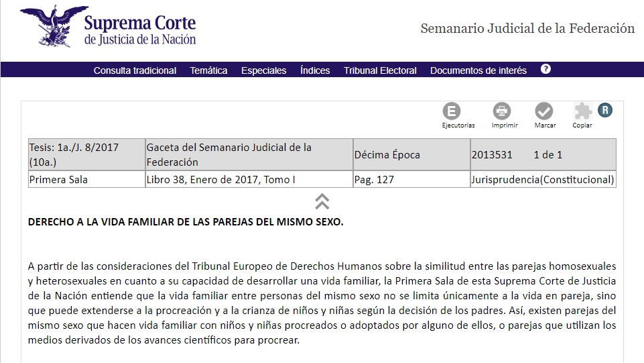Open the Temática menu
Image resolution: width=644 pixels, height=363 pixels.
[208, 70]
